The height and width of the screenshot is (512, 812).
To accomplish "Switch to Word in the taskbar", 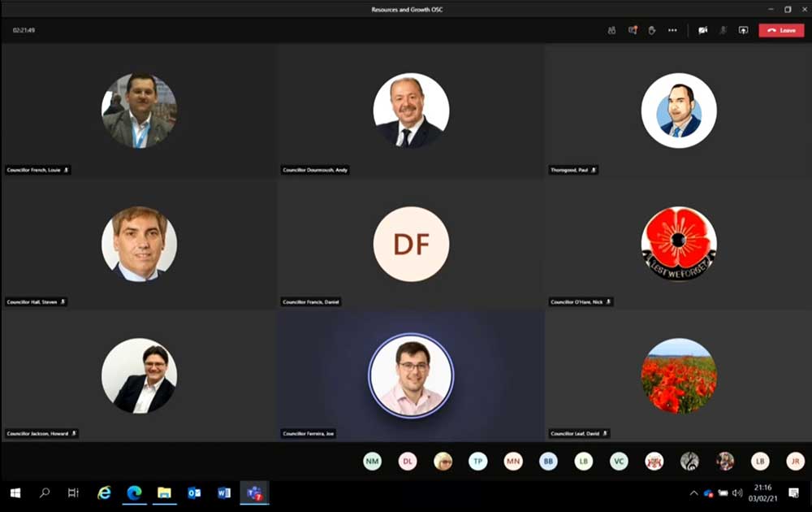I will 224,492.
